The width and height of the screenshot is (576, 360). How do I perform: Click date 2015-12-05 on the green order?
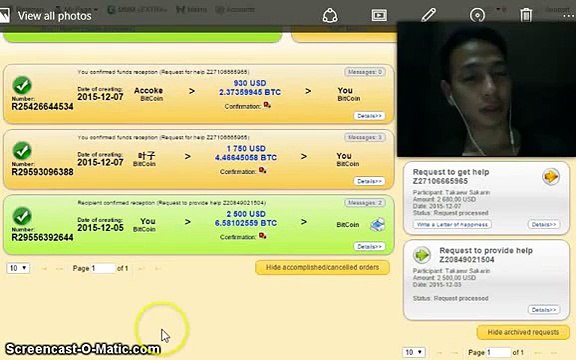100,228
